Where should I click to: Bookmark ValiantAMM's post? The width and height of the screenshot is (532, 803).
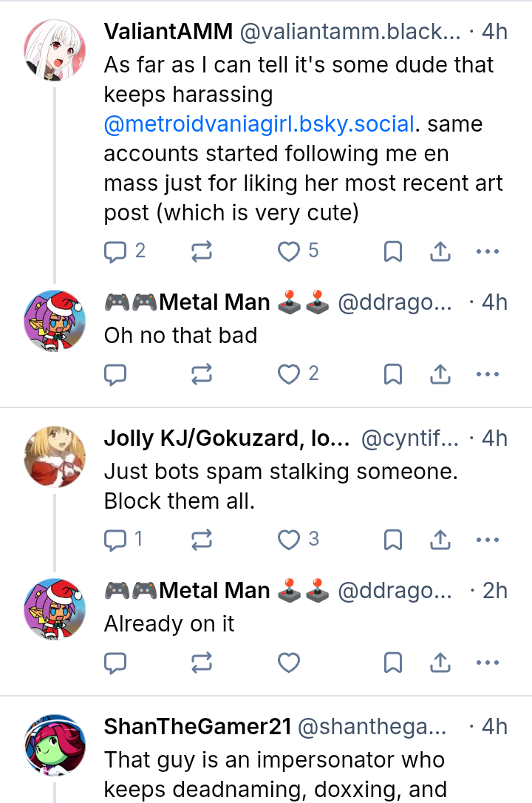click(393, 252)
